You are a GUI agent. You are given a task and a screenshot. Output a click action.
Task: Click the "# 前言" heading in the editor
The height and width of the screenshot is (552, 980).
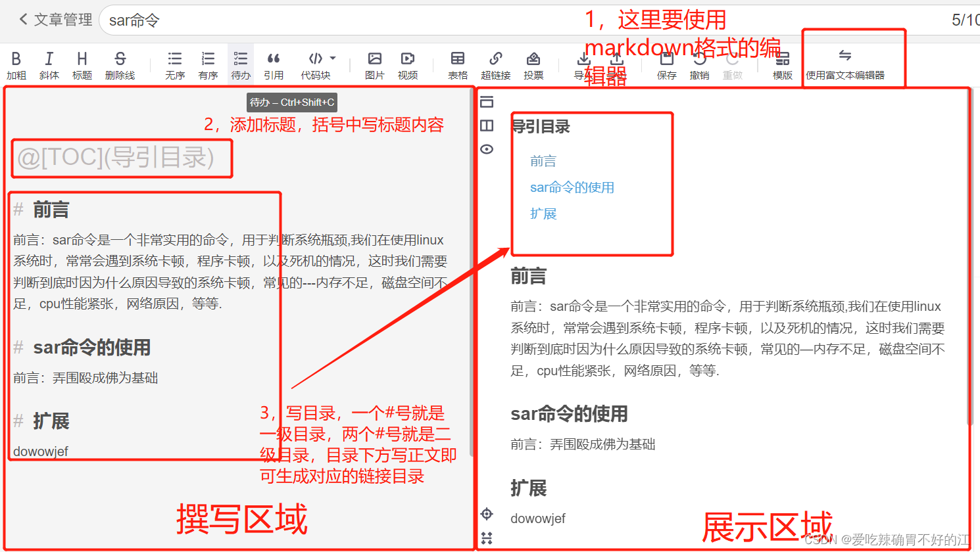tap(41, 210)
